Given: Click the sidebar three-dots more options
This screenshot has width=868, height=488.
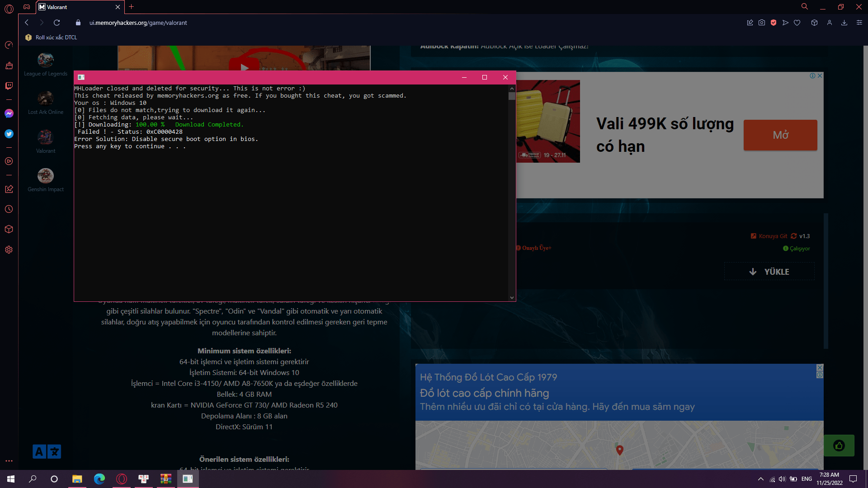Looking at the screenshot, I should (9, 461).
